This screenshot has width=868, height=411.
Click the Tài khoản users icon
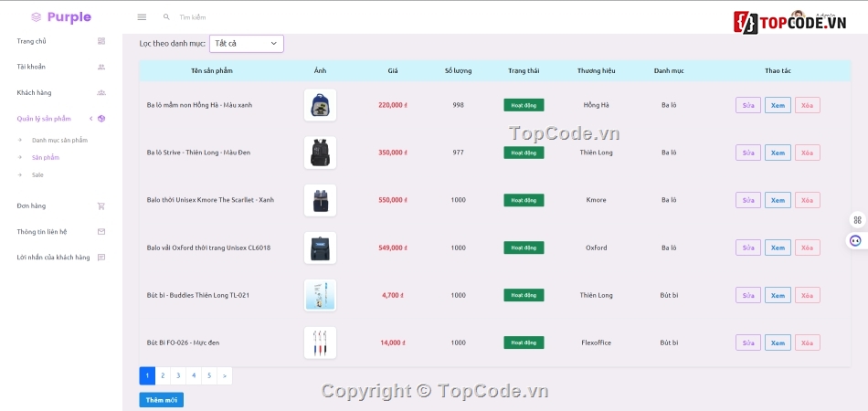coord(101,67)
